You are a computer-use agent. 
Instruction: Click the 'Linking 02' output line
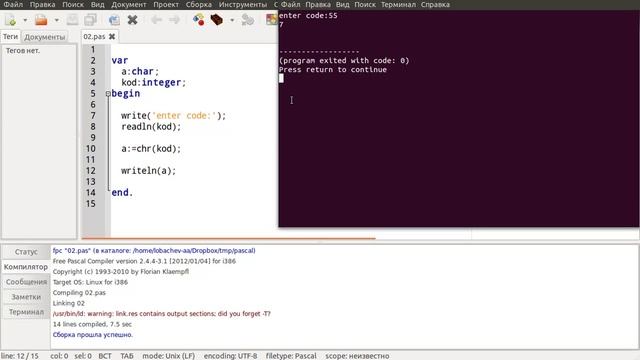69,303
